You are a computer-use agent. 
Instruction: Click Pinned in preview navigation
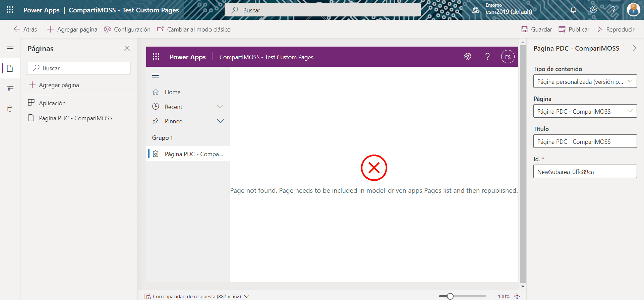pos(174,121)
